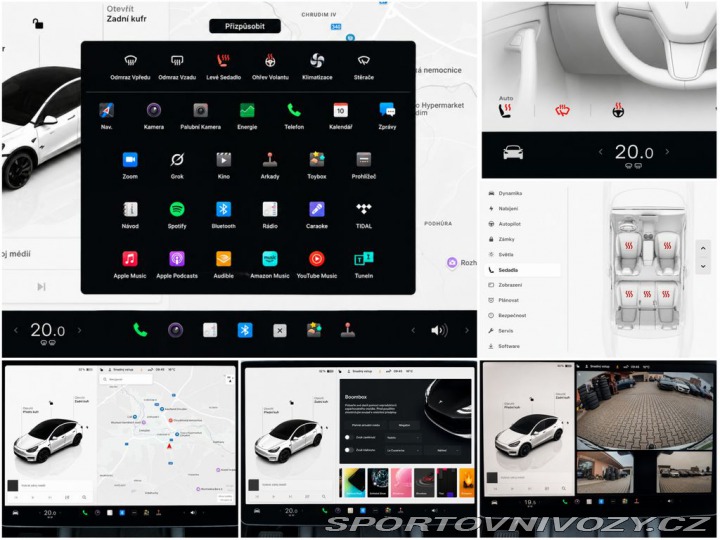Image resolution: width=720 pixels, height=540 pixels.
Task: Toggle the car lock padlock icon
Action: [x=38, y=23]
